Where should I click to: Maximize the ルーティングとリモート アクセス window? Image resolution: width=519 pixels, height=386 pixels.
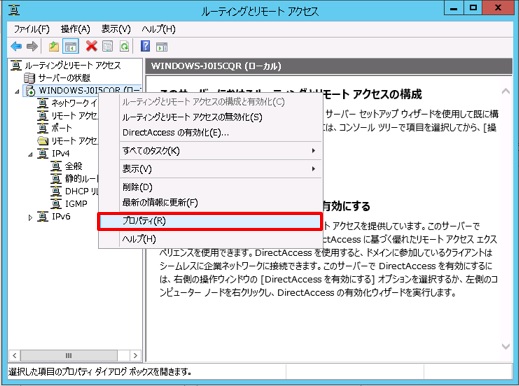473,8
